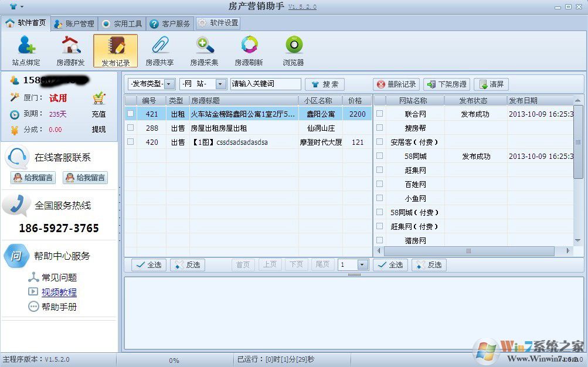This screenshot has height=367, width=588.
Task: Select the 房源群发 bulk posting tool
Action: pyautogui.click(x=70, y=50)
